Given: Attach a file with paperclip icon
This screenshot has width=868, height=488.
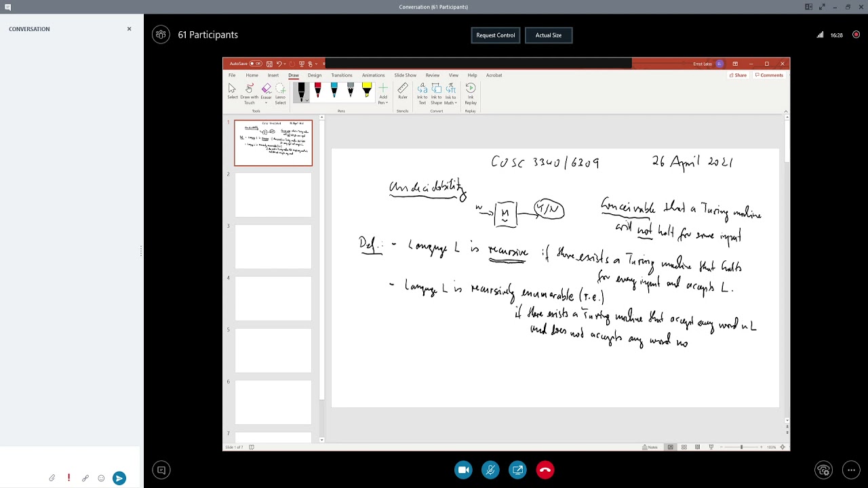Looking at the screenshot, I should pos(52,479).
